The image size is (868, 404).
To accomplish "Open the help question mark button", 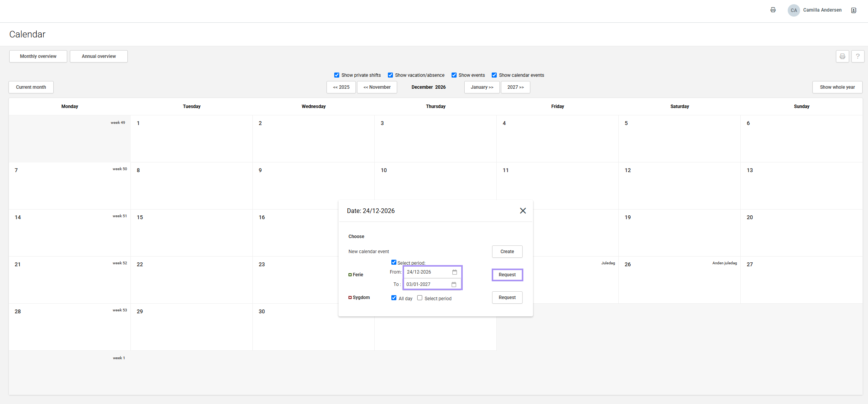I will pos(858,56).
